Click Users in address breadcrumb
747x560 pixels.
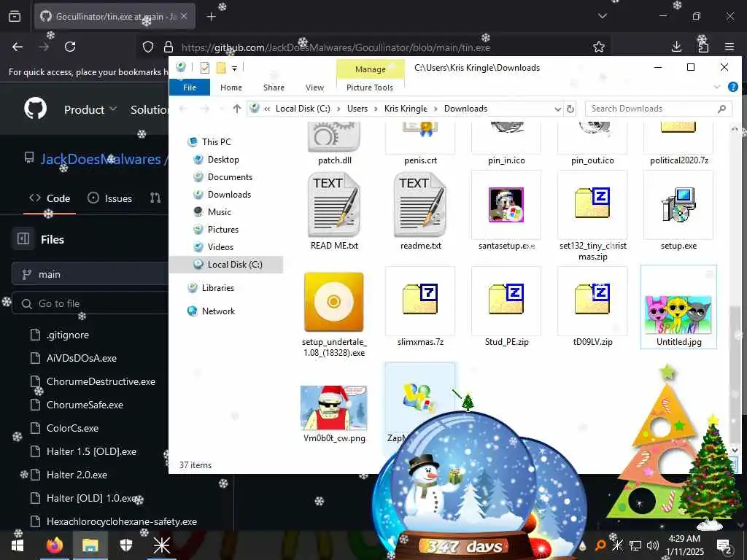pyautogui.click(x=357, y=109)
